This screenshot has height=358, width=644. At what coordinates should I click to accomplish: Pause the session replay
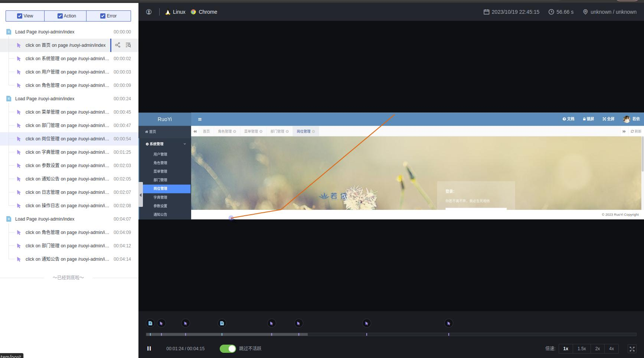tap(149, 348)
